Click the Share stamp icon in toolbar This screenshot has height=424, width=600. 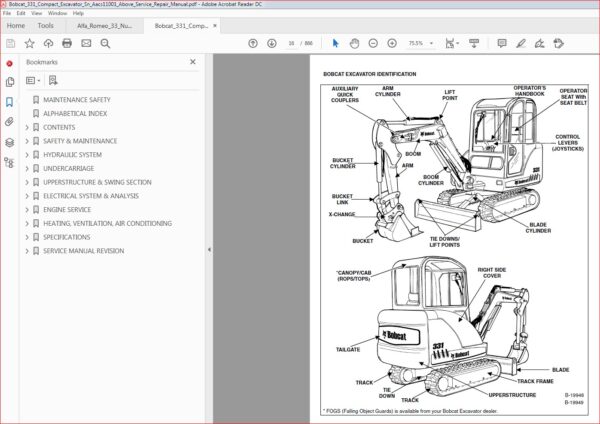558,43
